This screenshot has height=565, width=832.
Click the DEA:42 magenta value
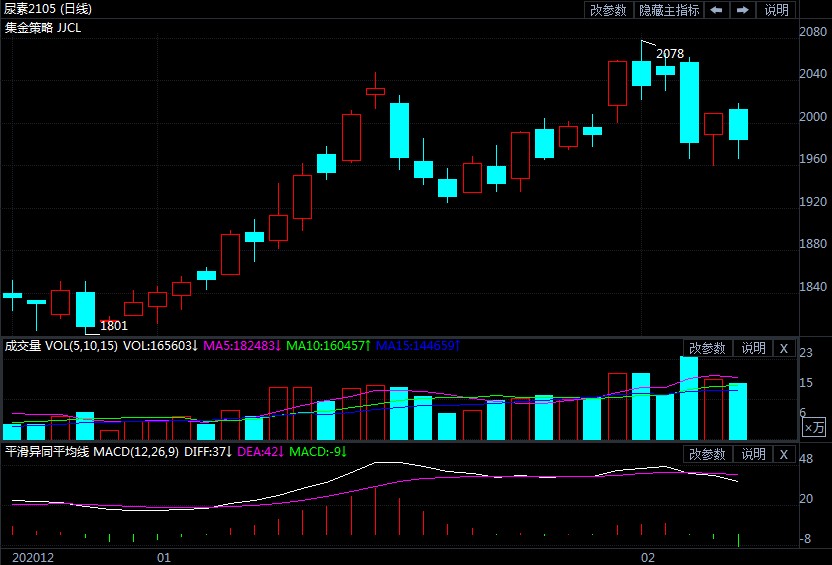pos(261,452)
